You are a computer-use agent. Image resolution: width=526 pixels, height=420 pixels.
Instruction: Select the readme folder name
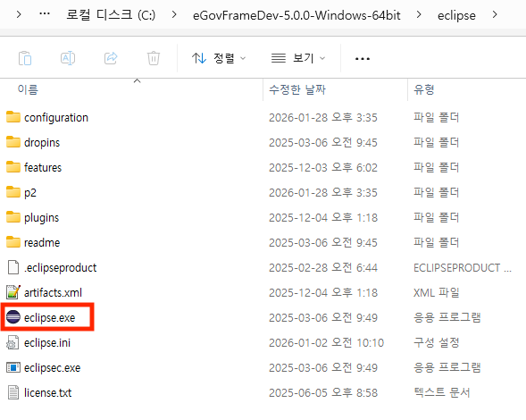42,242
